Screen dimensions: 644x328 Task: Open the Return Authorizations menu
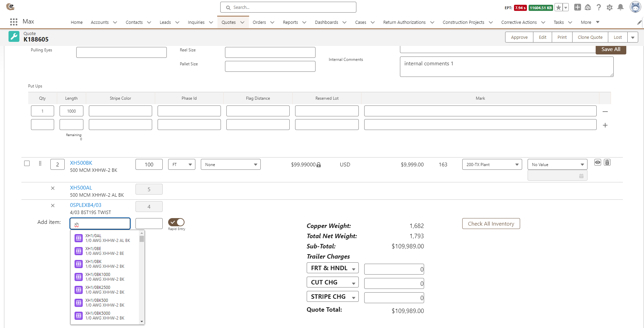[405, 22]
